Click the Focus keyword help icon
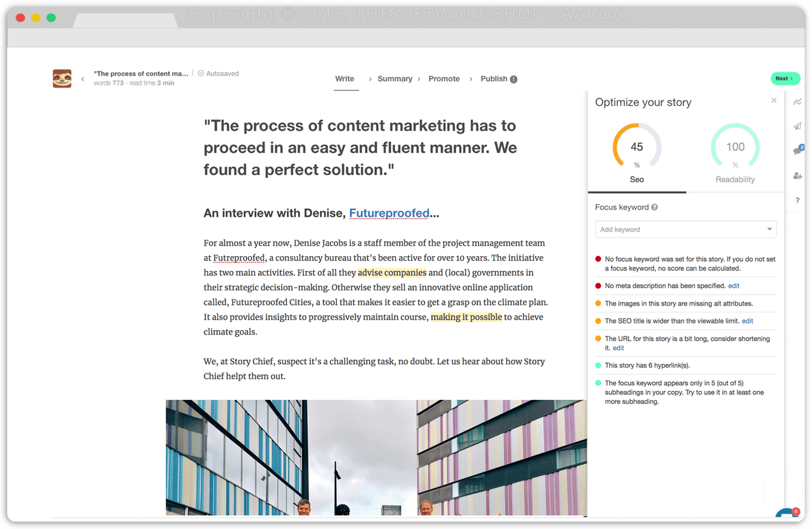Image resolution: width=812 pixels, height=529 pixels. tap(655, 207)
